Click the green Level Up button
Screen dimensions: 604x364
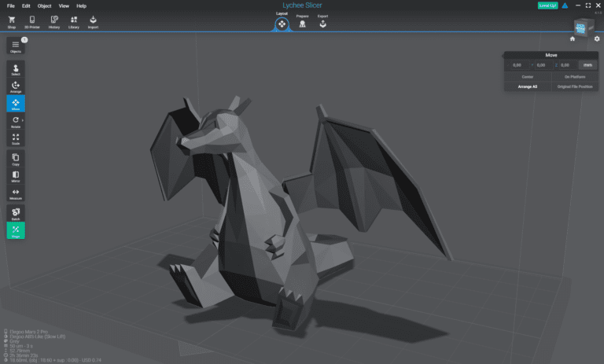pos(547,6)
